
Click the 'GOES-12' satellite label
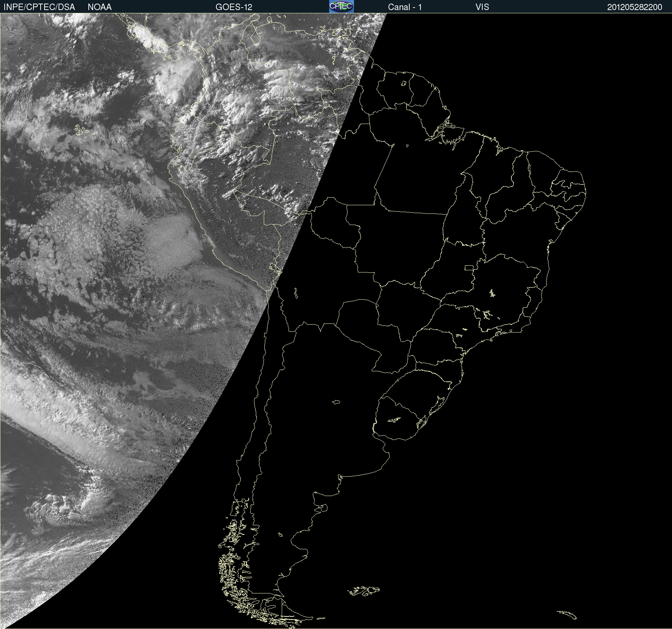pyautogui.click(x=234, y=7)
